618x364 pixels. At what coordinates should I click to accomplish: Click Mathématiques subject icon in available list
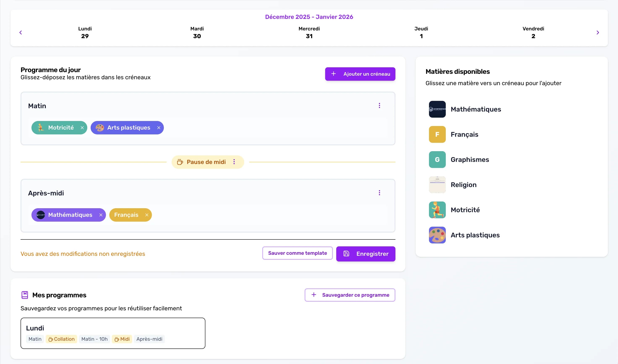[x=437, y=109]
